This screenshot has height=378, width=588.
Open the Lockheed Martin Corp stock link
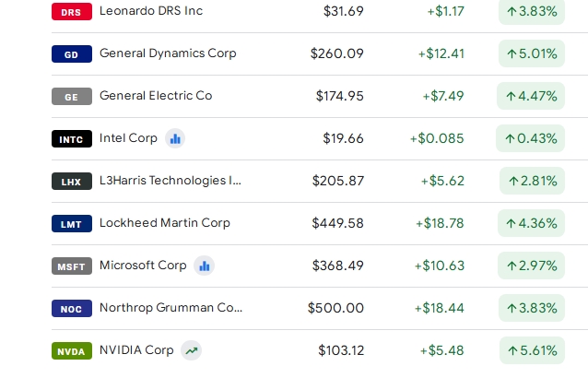[165, 223]
